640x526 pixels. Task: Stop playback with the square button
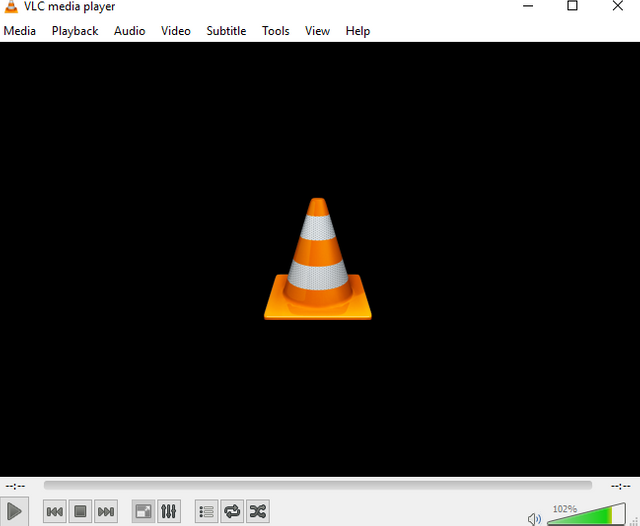(80, 511)
